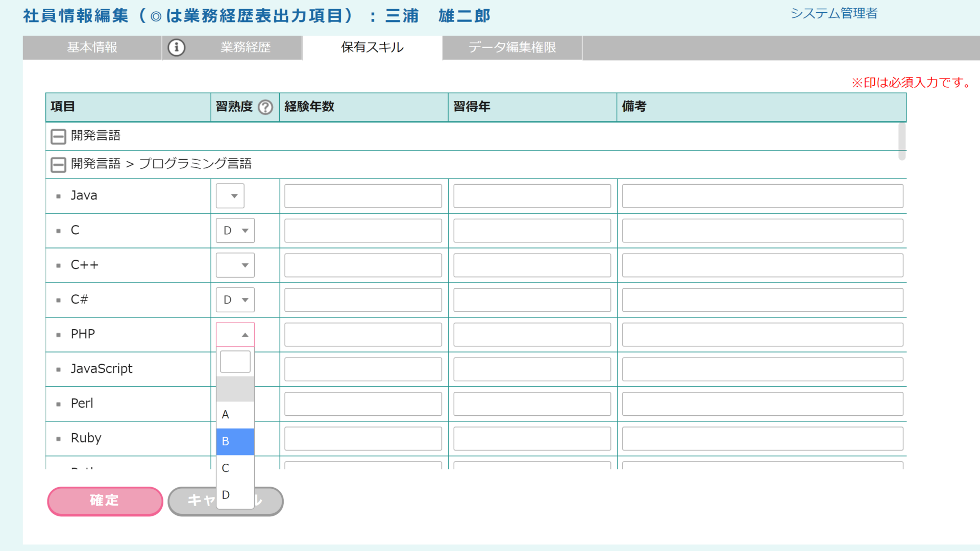Switch to the データ編集権限 tab
Viewport: 980px width, 551px height.
click(512, 47)
